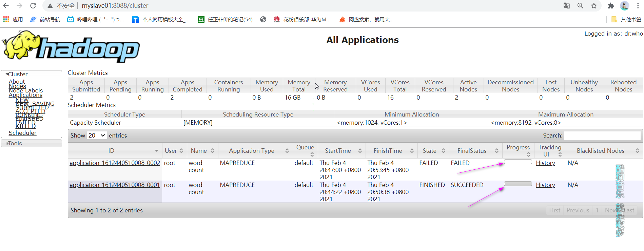Click progress bar of FINISHED application
This screenshot has height=251, width=644.
[x=518, y=184]
